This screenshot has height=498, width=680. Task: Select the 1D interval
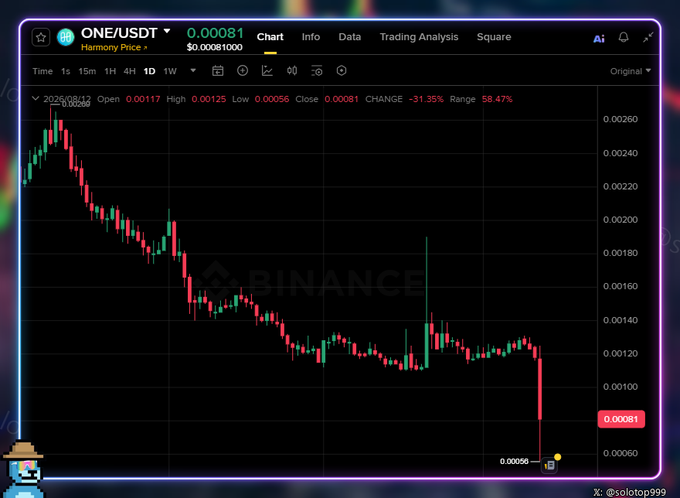[x=150, y=71]
